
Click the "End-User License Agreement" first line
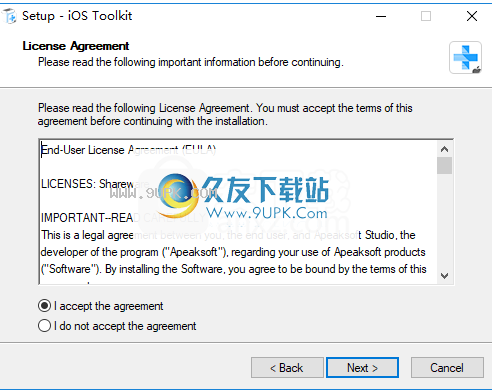click(128, 150)
